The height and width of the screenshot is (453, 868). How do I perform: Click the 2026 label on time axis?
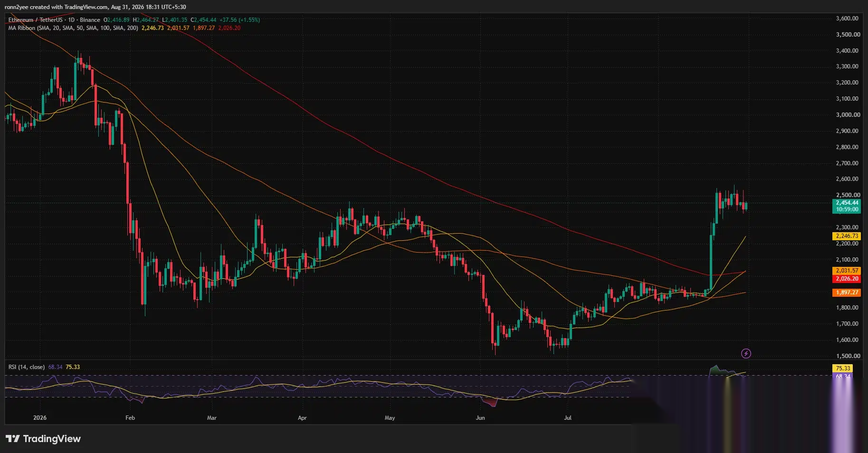tap(40, 418)
